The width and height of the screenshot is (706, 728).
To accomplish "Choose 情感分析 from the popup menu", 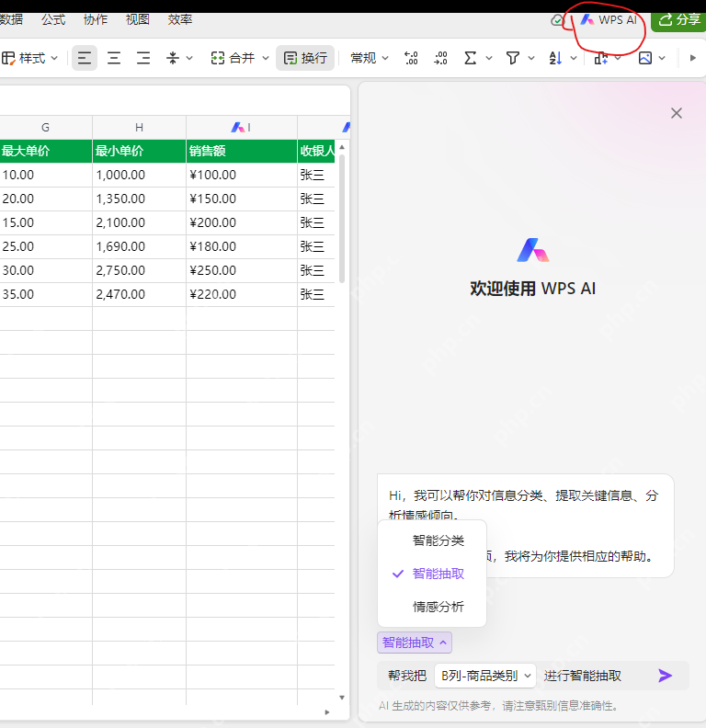I will pos(438,607).
